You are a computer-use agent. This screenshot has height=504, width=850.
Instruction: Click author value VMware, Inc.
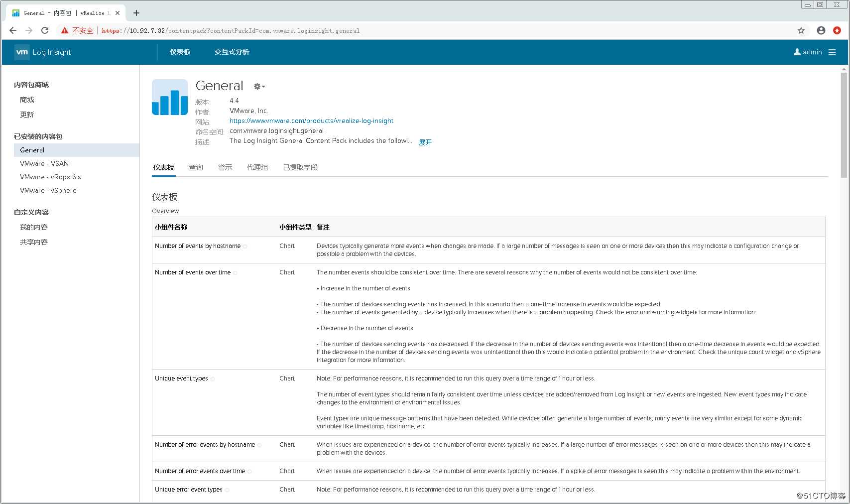(x=248, y=111)
